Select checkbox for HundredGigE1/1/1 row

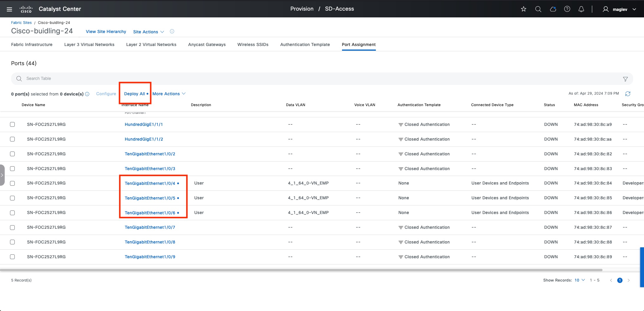point(12,124)
